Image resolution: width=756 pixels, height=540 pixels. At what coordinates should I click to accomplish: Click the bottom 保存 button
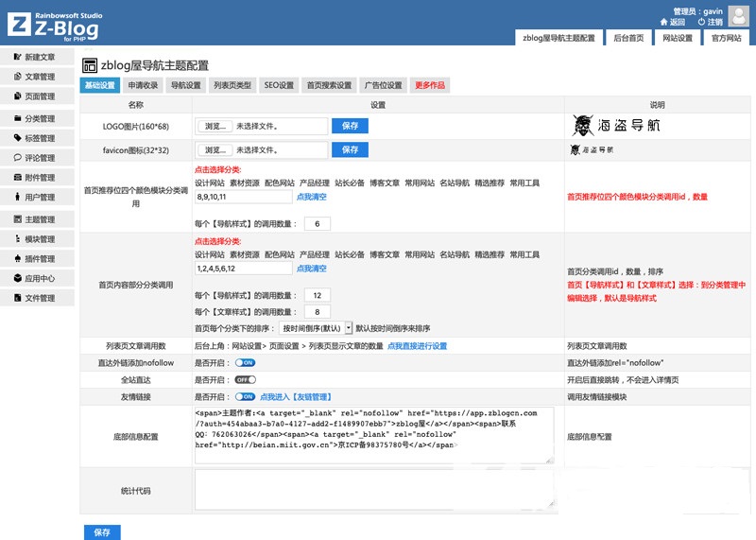(102, 532)
